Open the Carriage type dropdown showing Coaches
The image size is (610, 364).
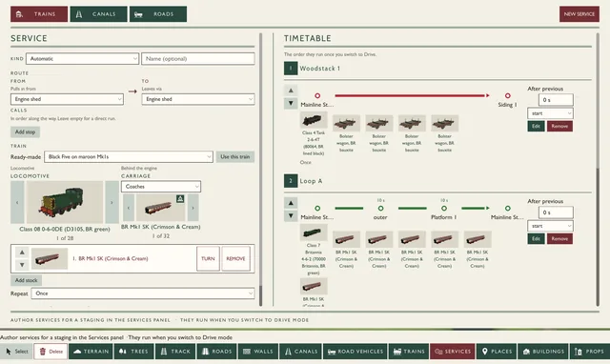161,187
